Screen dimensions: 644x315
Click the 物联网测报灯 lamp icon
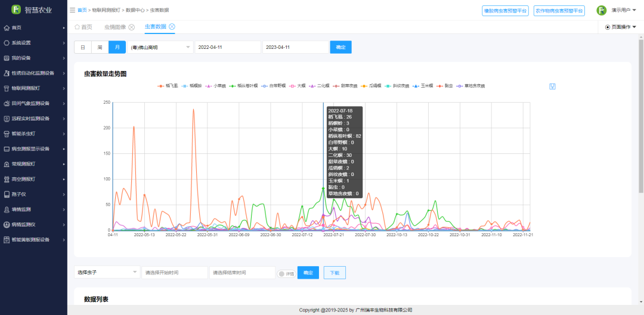[x=7, y=88]
